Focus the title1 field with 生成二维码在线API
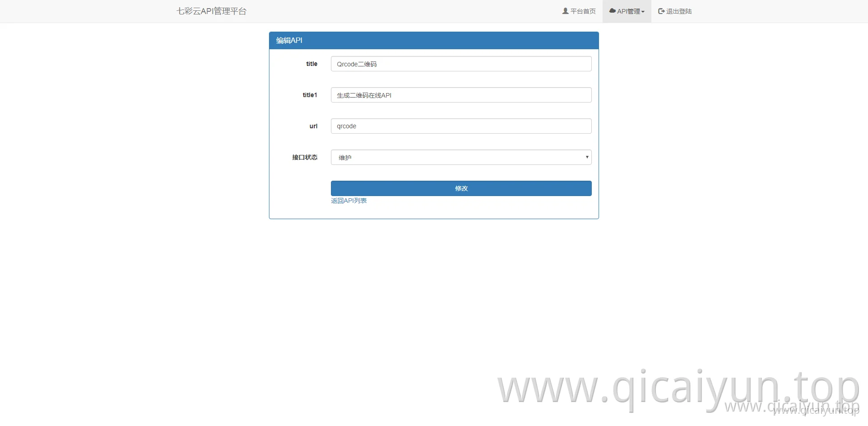This screenshot has height=426, width=868. pyautogui.click(x=461, y=95)
